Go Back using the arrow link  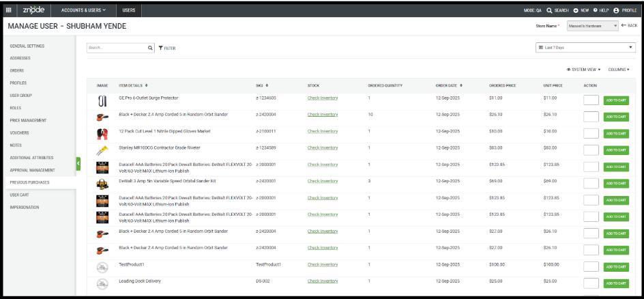point(629,25)
